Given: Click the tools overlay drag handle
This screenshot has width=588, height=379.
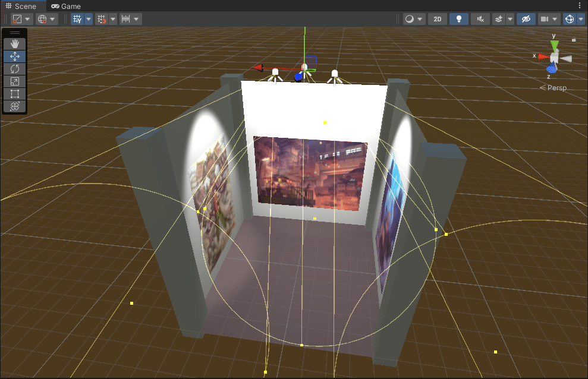Looking at the screenshot, I should coord(15,33).
